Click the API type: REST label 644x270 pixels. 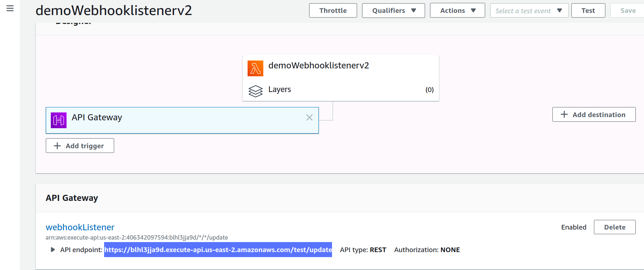tap(363, 250)
